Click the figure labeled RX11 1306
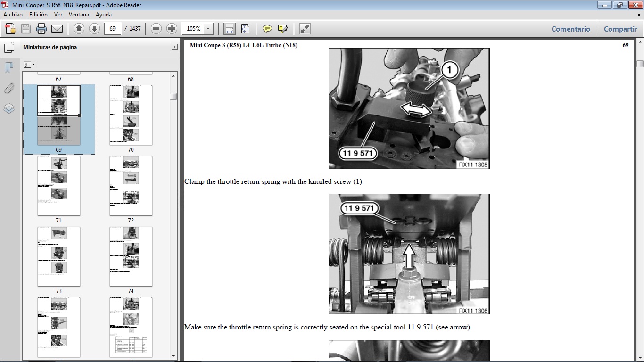This screenshot has height=362, width=644. tap(409, 254)
